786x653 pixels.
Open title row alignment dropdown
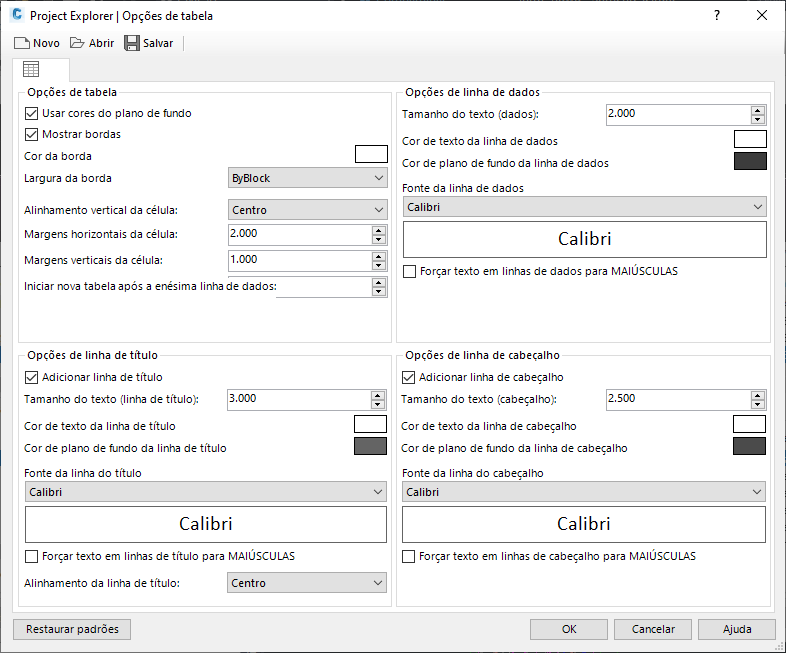pyautogui.click(x=306, y=583)
